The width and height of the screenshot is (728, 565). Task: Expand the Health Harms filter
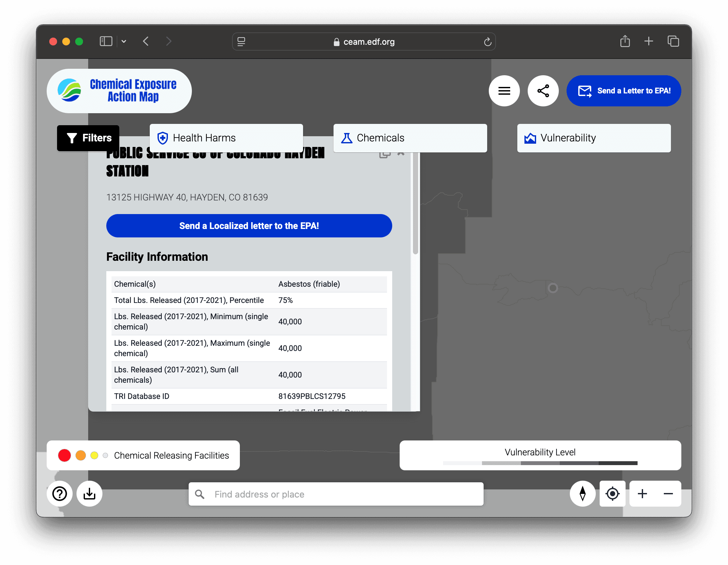[226, 138]
